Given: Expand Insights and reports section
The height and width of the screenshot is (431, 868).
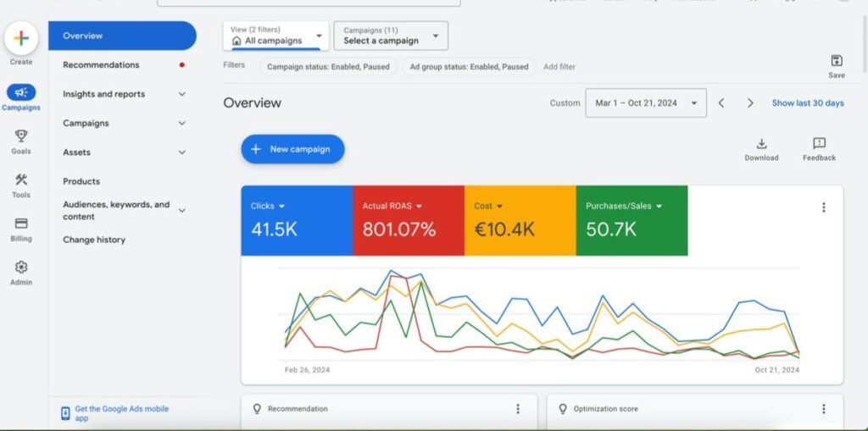Looking at the screenshot, I should click(181, 94).
